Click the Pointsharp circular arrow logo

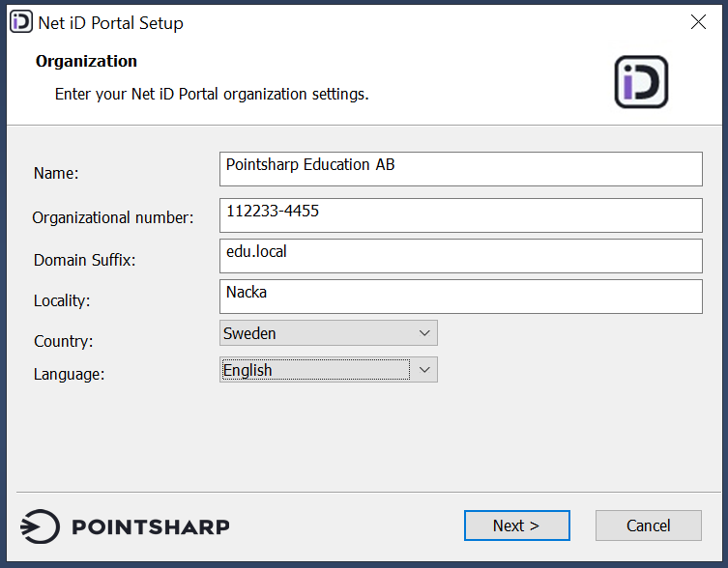click(x=42, y=526)
